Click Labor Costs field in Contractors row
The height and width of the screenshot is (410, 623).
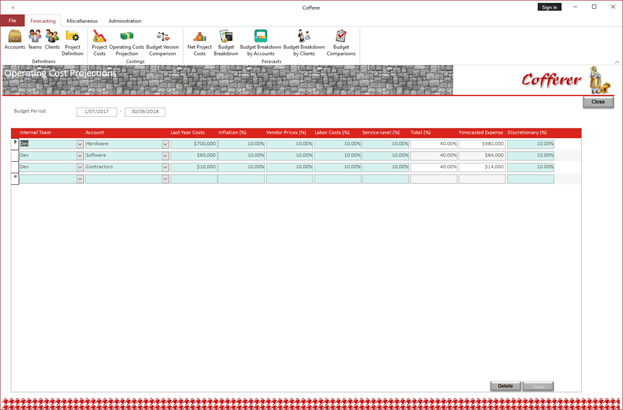pos(338,167)
